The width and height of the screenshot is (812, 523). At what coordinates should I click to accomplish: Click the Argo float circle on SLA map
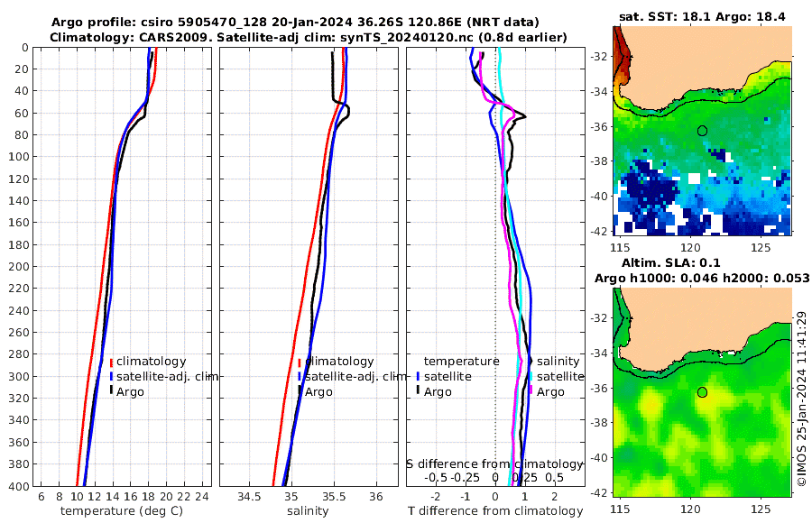(703, 392)
